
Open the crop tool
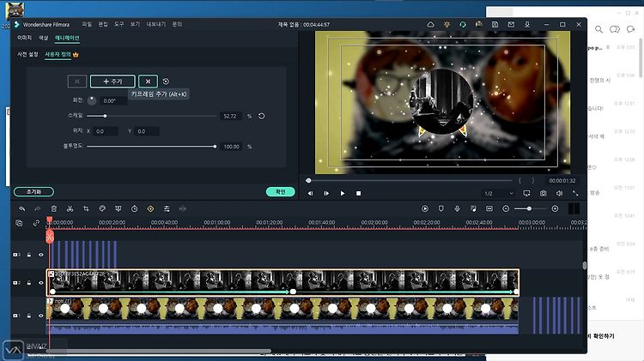tap(86, 209)
